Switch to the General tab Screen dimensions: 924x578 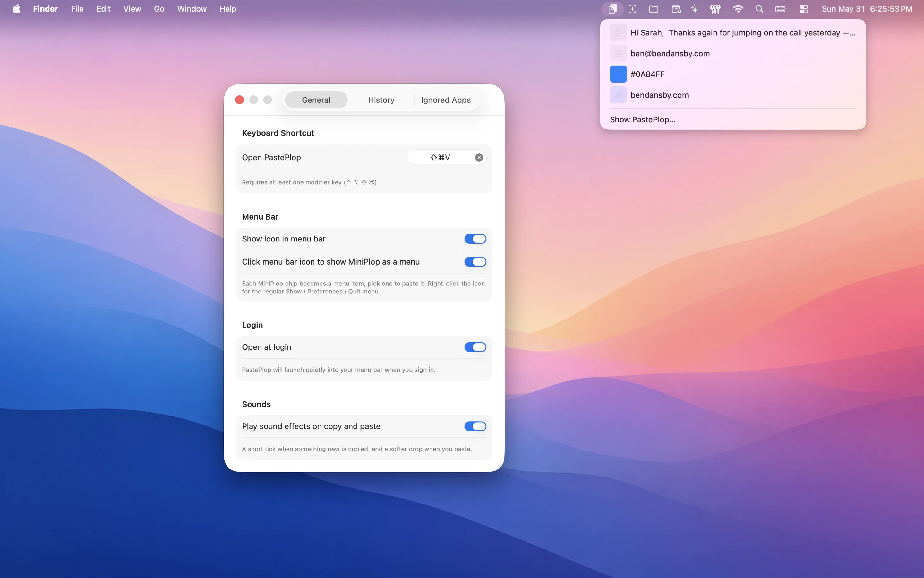pyautogui.click(x=316, y=100)
